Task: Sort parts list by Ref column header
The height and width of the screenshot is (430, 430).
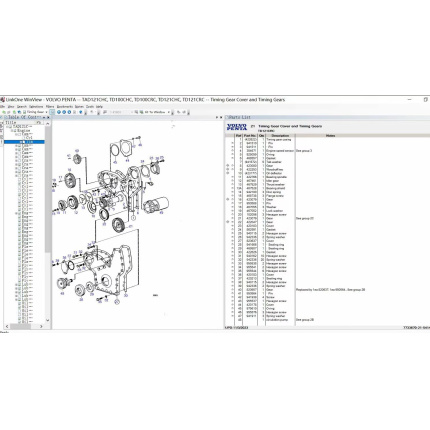Action: click(239, 136)
